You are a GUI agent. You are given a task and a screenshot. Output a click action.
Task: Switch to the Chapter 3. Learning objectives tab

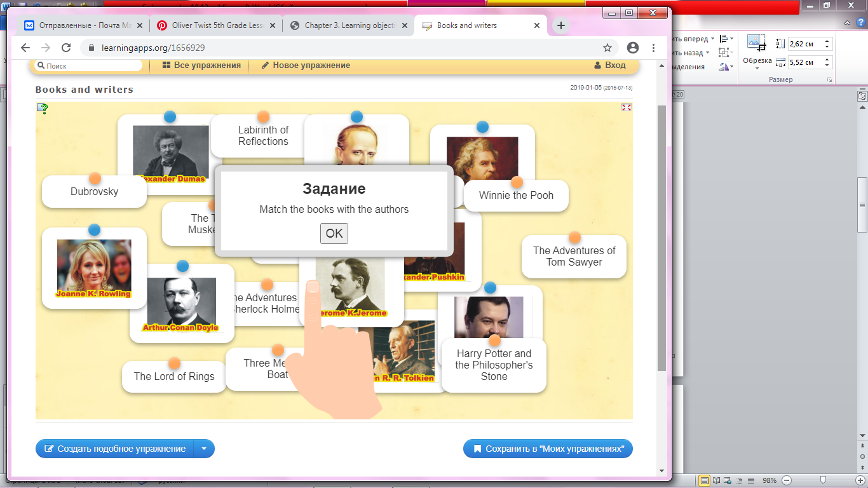tap(348, 26)
